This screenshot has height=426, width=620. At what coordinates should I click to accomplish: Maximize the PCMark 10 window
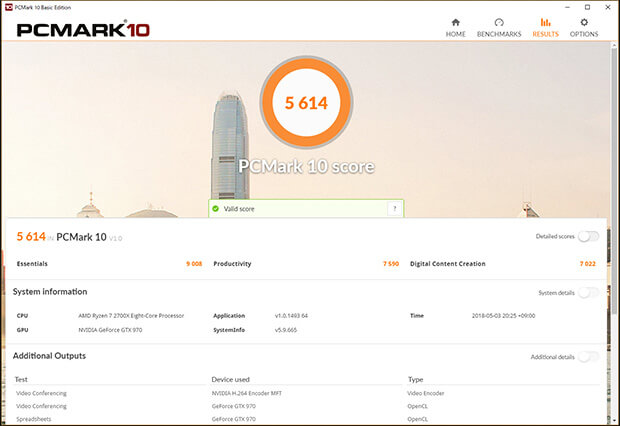(588, 7)
